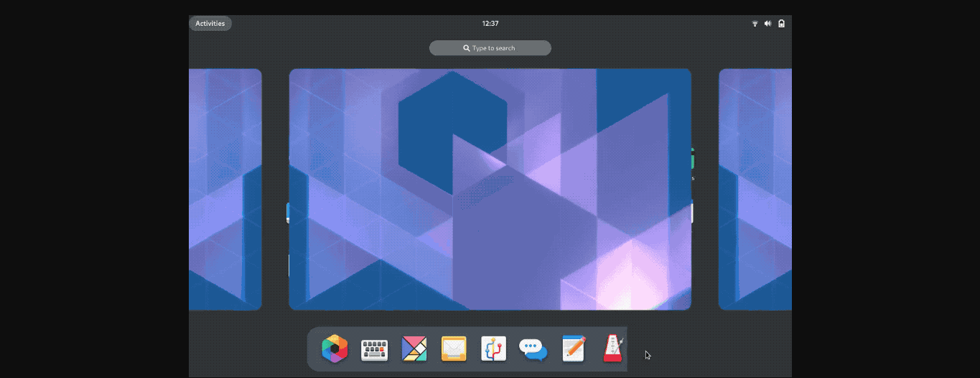Viewport: 980px width, 378px height.
Task: Launch the text editor notepad pencil icon
Action: (574, 349)
